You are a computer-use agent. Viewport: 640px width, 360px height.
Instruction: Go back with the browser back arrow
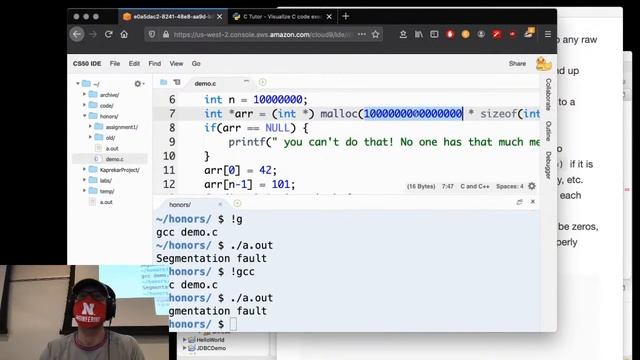pyautogui.click(x=77, y=34)
